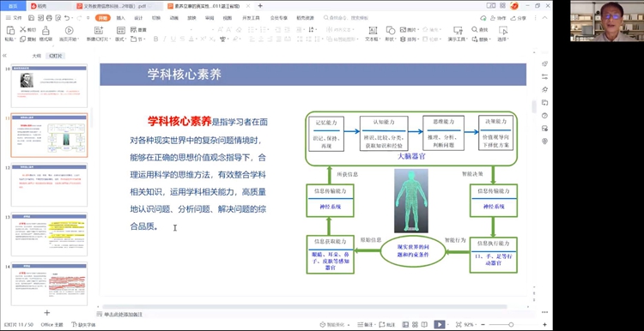Select slide 12 thumbnail
Screen dimensions: 644x331
49,184
